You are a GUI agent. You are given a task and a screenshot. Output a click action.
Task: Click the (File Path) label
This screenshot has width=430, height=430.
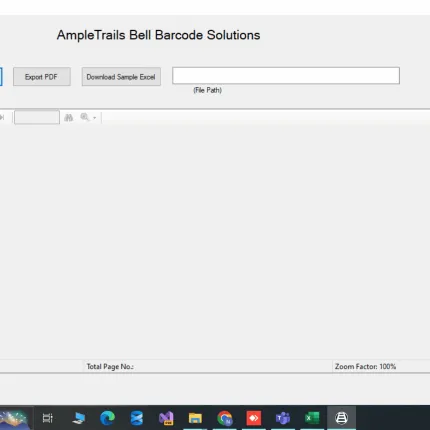pos(207,90)
